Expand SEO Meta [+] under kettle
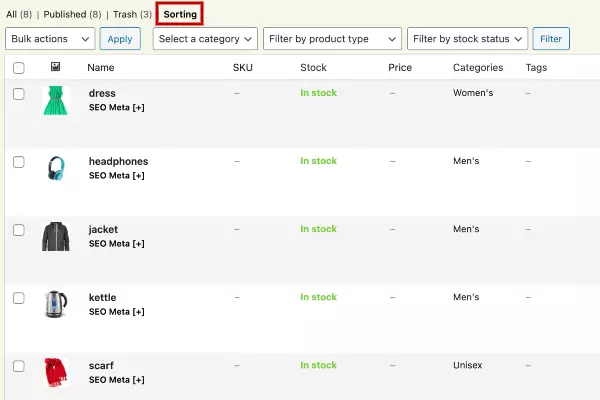 pos(116,311)
